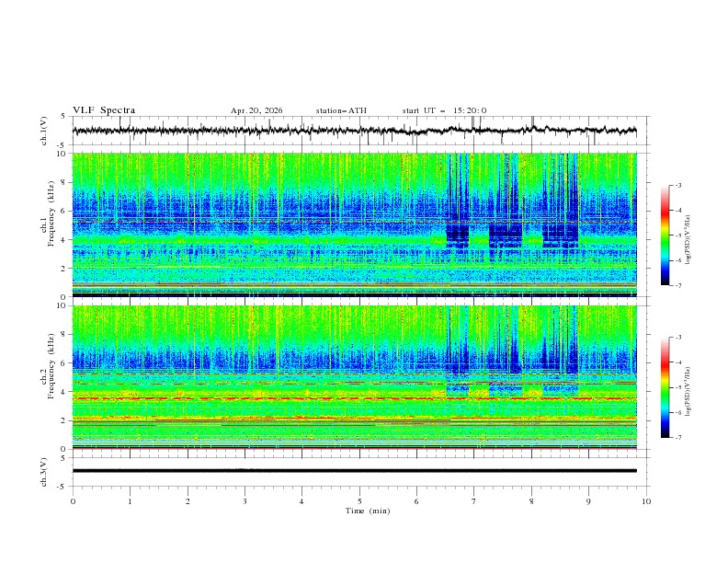Viewport: 728px width, 563px height.
Task: Click the ch.1(V) waveform trace
Action: pos(354,131)
